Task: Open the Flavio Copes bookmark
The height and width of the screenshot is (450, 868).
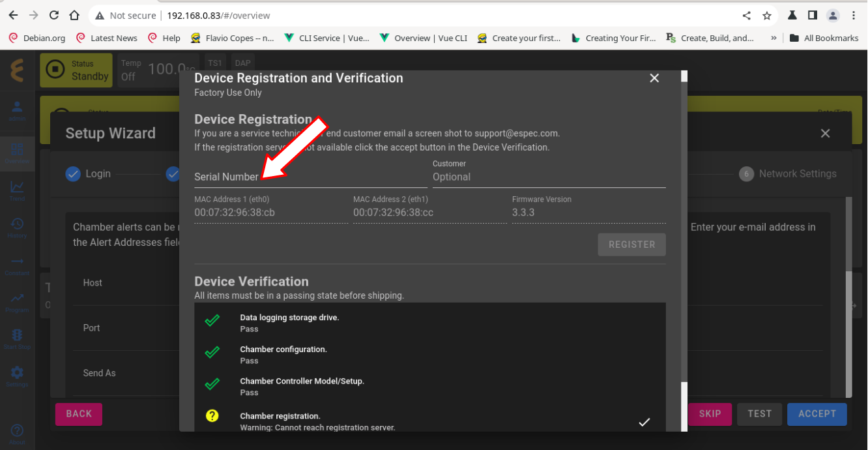Action: click(233, 38)
